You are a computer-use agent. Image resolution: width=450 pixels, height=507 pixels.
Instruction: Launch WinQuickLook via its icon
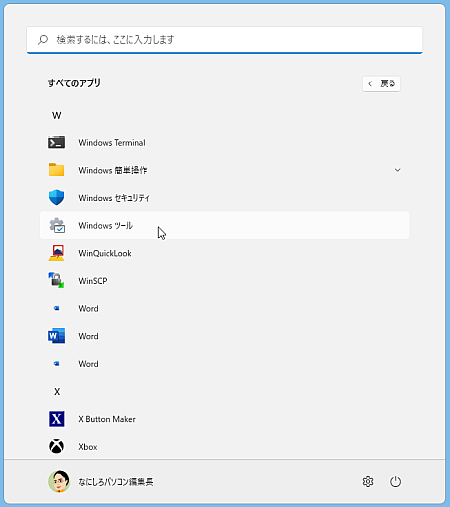click(57, 253)
